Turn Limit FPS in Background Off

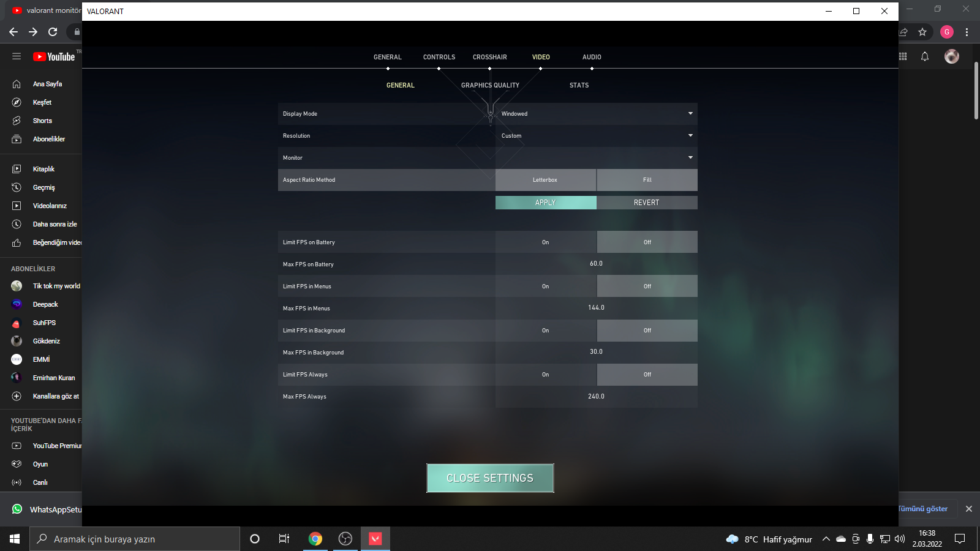pyautogui.click(x=647, y=331)
